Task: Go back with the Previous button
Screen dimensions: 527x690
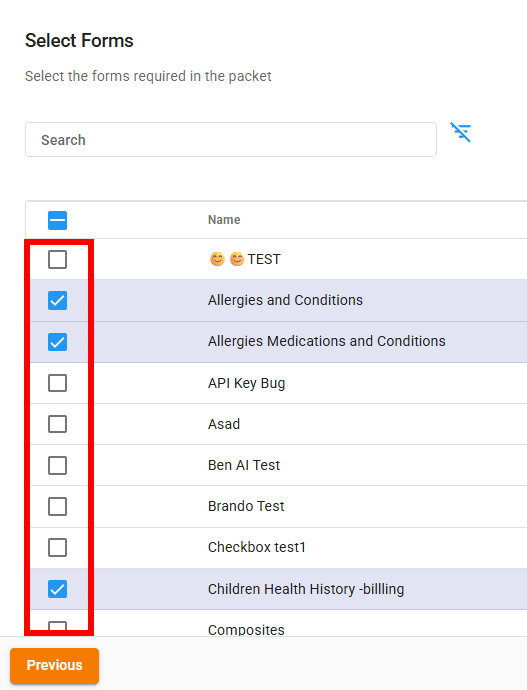Action: click(55, 665)
